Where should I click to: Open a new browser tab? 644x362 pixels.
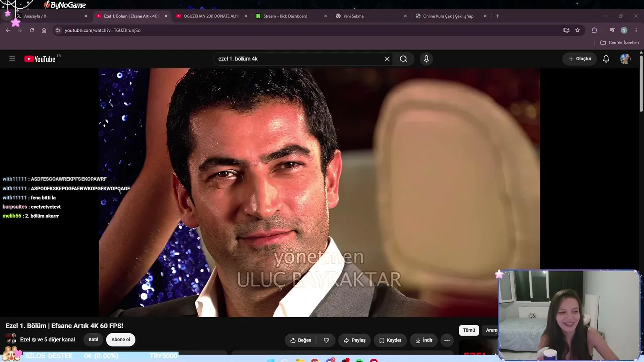click(497, 16)
